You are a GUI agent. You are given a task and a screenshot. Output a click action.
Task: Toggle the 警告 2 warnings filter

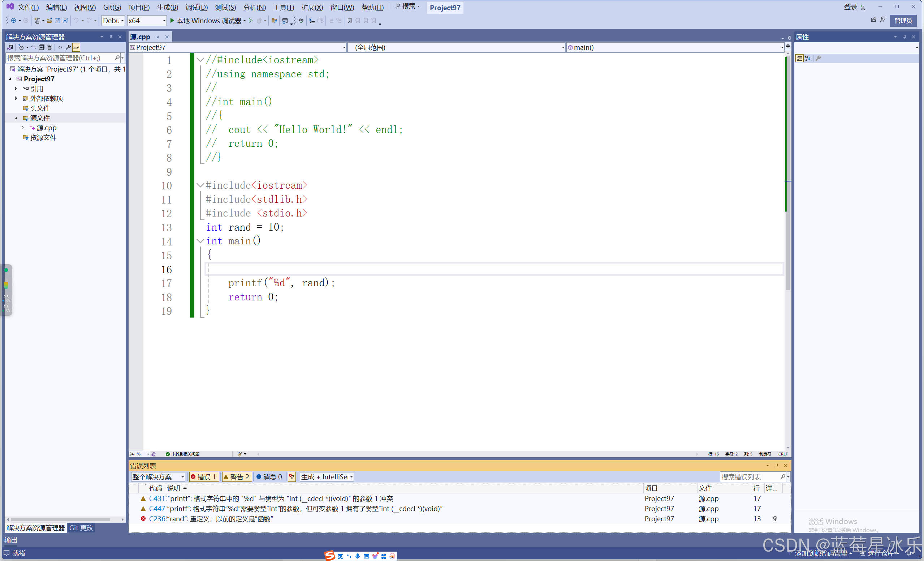(237, 476)
